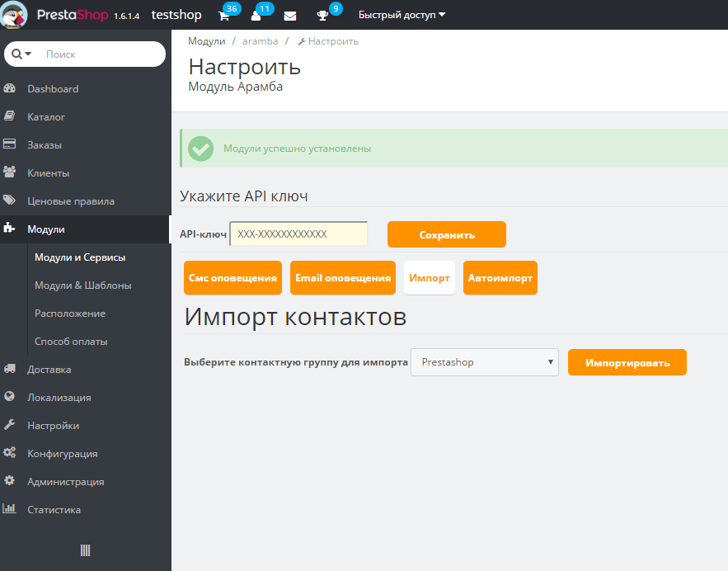Focus the API-ключ input field
Image resolution: width=728 pixels, height=571 pixels.
[298, 234]
